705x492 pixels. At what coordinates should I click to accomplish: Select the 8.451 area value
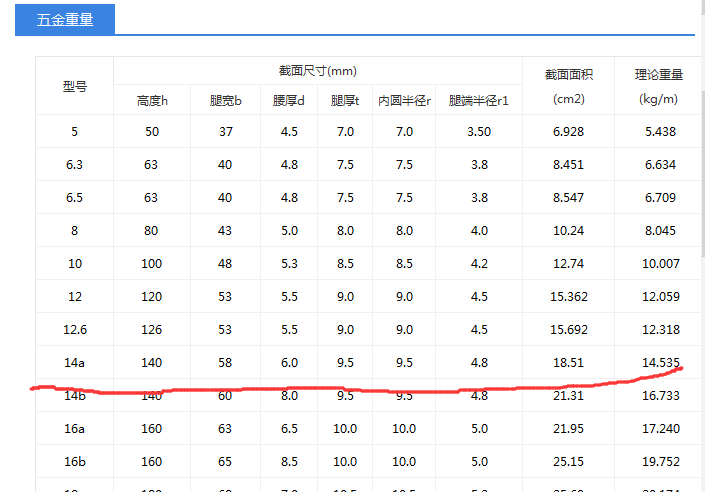(568, 165)
